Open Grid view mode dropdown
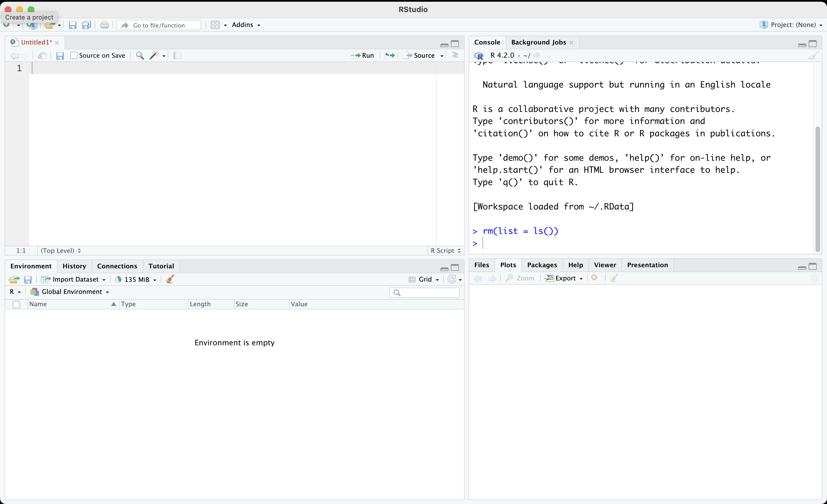This screenshot has width=827, height=504. coord(424,279)
